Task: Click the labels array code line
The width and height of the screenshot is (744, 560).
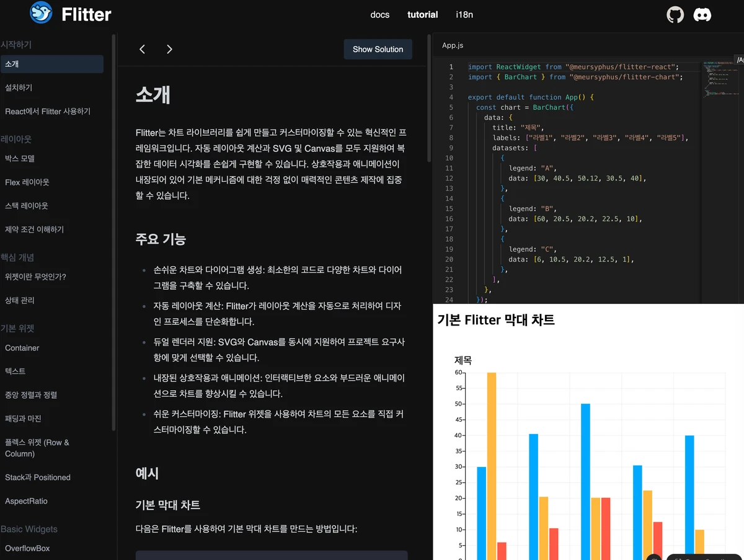Action: [591, 138]
